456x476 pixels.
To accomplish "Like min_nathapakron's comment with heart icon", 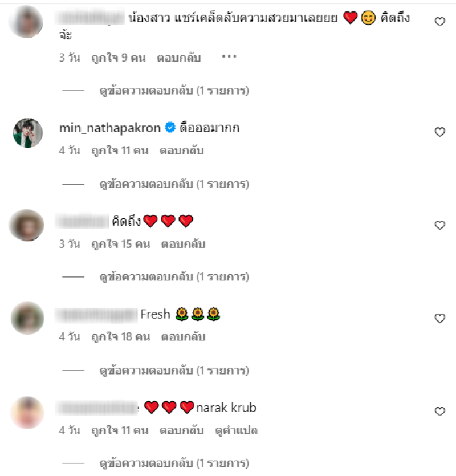I will (439, 132).
